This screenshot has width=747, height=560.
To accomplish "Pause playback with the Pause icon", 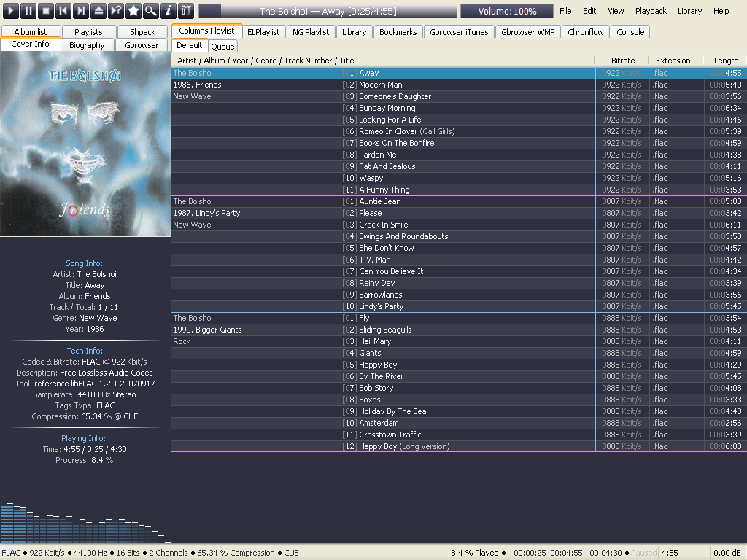I will click(28, 10).
